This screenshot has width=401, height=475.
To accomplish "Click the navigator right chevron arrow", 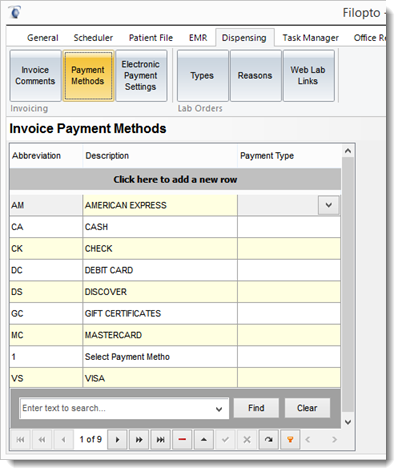I will pyautogui.click(x=334, y=440).
